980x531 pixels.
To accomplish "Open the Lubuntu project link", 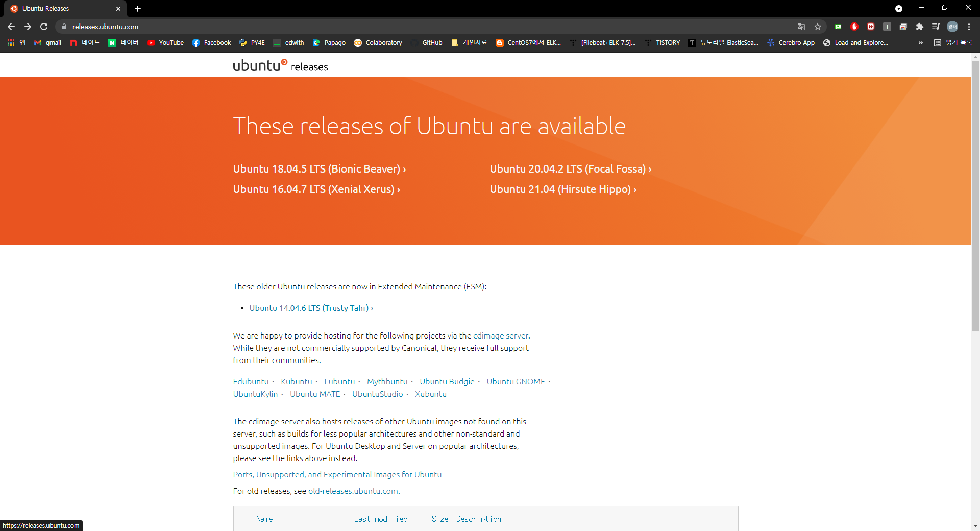I will click(x=339, y=382).
